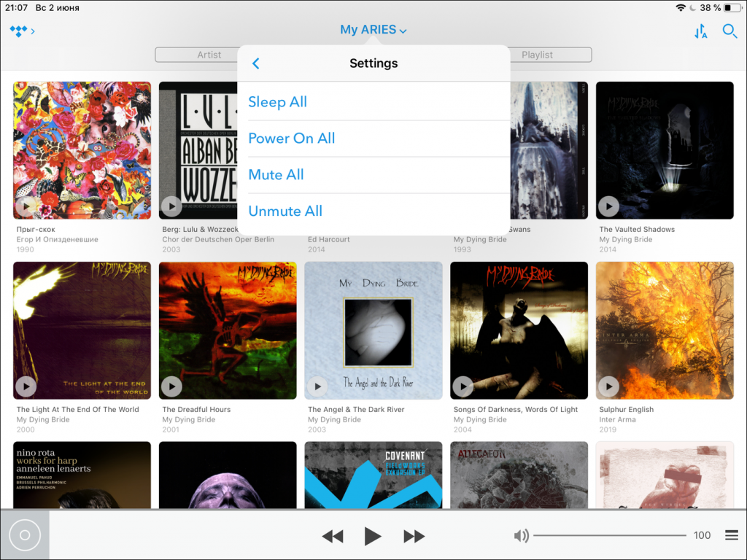The width and height of the screenshot is (747, 560).
Task: Skip to next track
Action: point(414,536)
